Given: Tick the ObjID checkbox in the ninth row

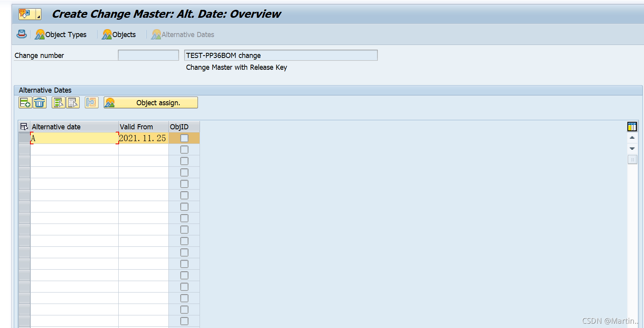Looking at the screenshot, I should [184, 229].
